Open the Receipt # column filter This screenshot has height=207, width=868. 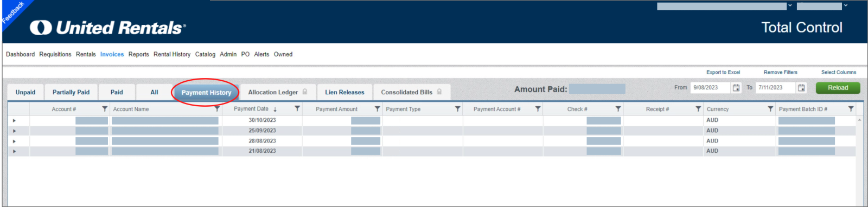click(x=699, y=109)
